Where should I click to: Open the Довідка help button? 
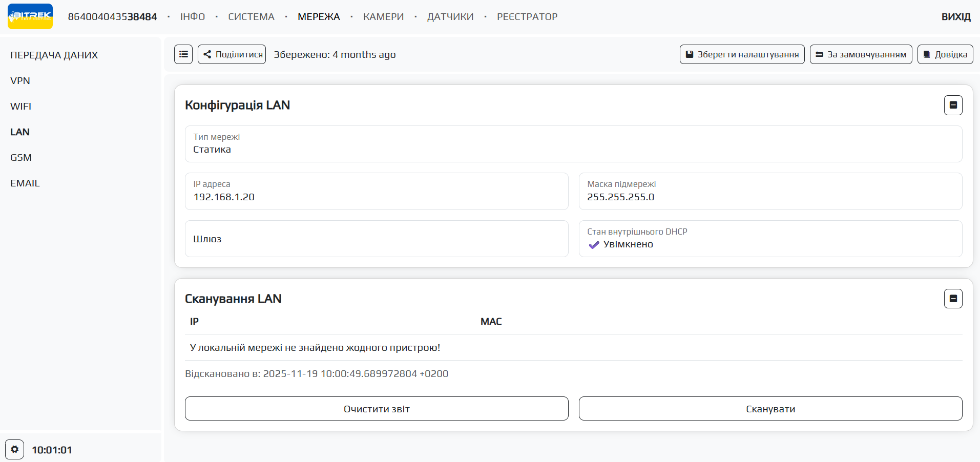pos(945,54)
